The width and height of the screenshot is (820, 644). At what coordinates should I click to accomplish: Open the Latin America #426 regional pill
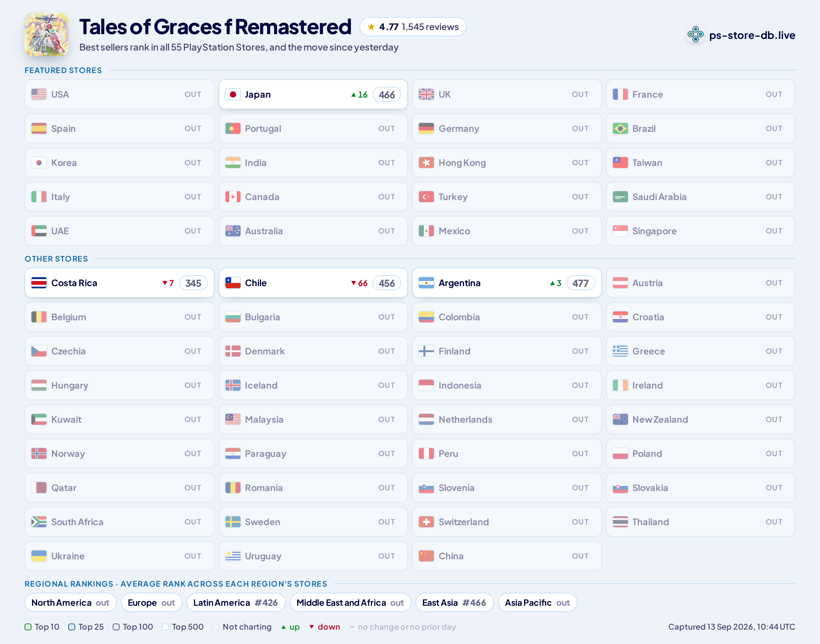(236, 603)
